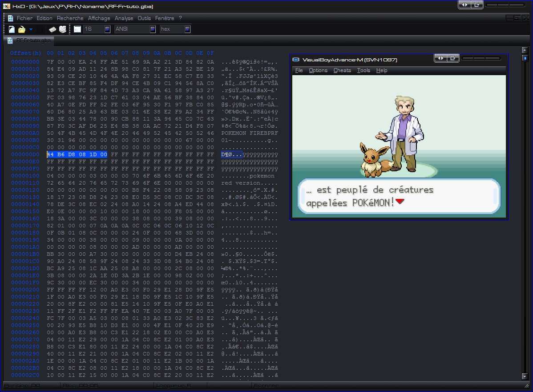Click VisualBoyAdvance exit-arrow title button

coord(453,58)
